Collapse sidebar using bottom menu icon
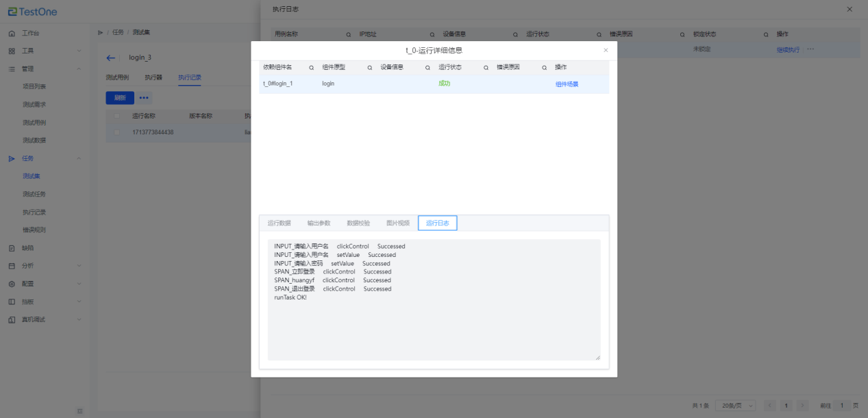The height and width of the screenshot is (418, 868). (80, 410)
